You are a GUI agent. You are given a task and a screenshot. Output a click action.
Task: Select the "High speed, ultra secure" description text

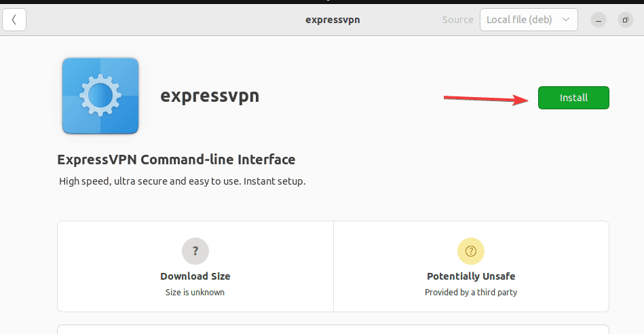[182, 181]
